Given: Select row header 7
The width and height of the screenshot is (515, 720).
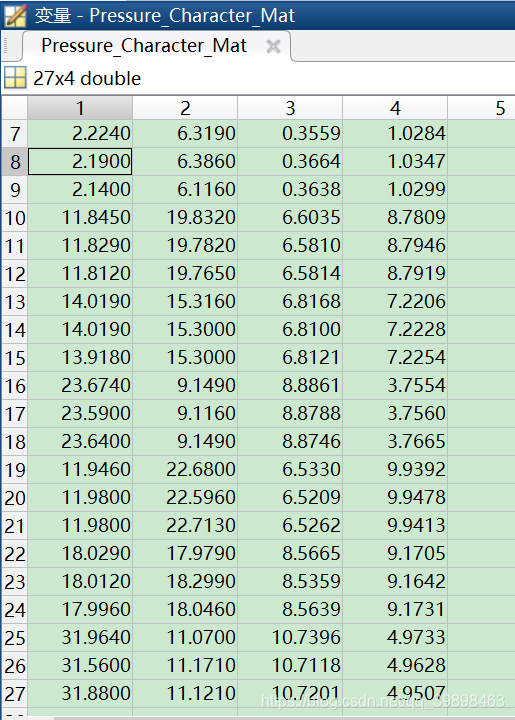Looking at the screenshot, I should point(15,134).
